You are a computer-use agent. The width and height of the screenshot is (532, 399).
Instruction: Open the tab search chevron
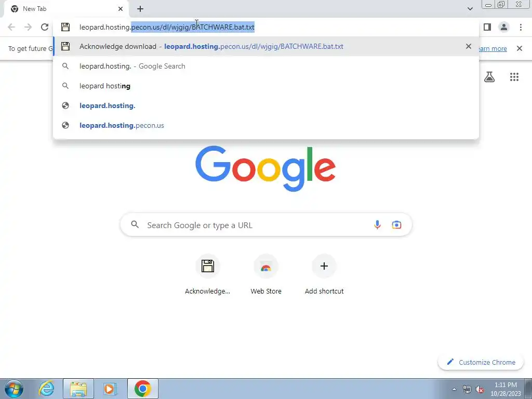click(x=470, y=9)
